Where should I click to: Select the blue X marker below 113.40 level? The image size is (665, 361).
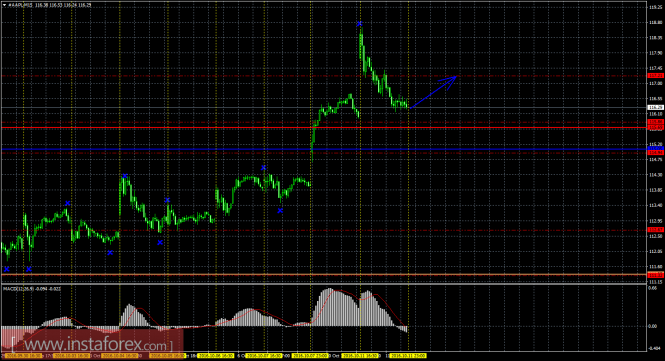[x=280, y=210]
